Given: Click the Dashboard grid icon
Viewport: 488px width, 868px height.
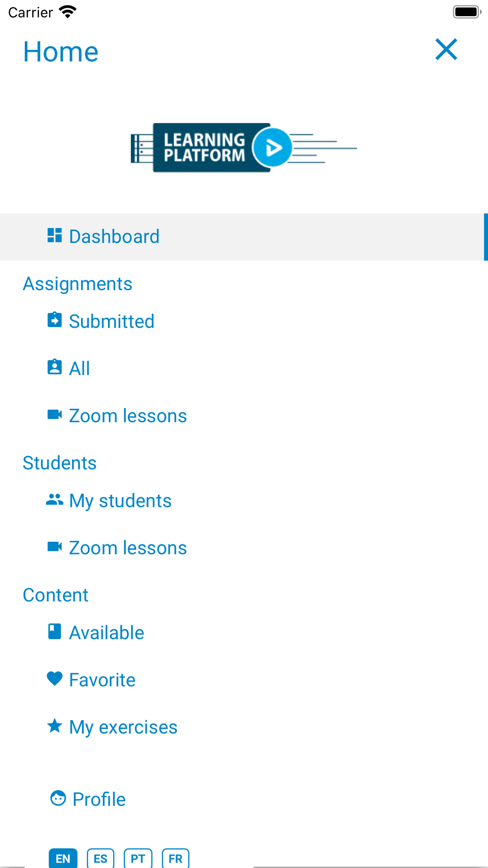Looking at the screenshot, I should click(54, 235).
